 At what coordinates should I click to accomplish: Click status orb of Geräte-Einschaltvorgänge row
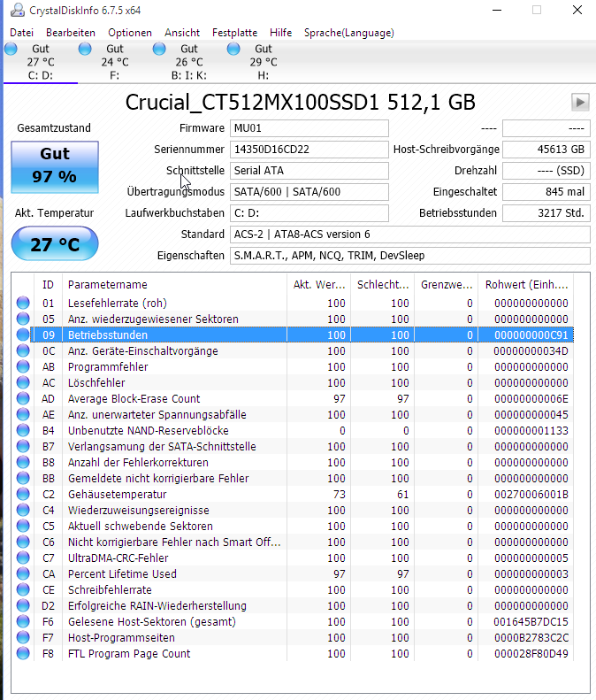click(x=23, y=351)
